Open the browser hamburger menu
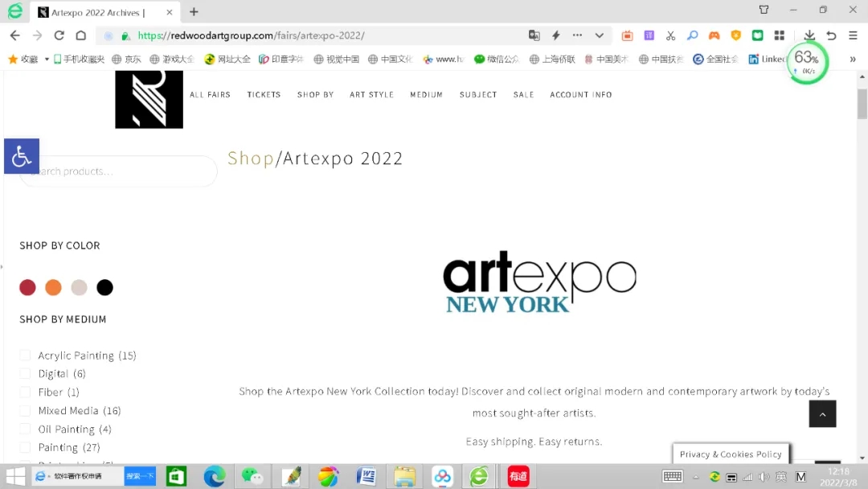Screen dimensions: 868x489 [x=853, y=35]
